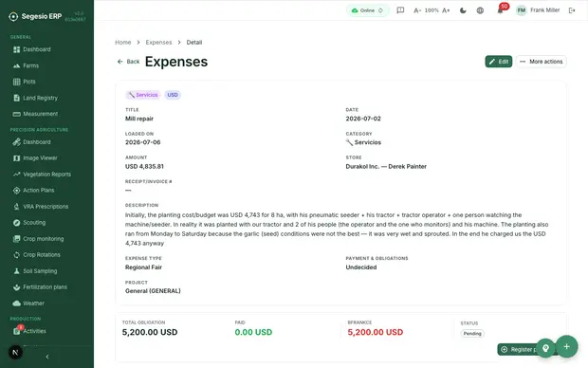The width and height of the screenshot is (588, 368).
Task: Decrease font size with A- button
Action: click(417, 10)
